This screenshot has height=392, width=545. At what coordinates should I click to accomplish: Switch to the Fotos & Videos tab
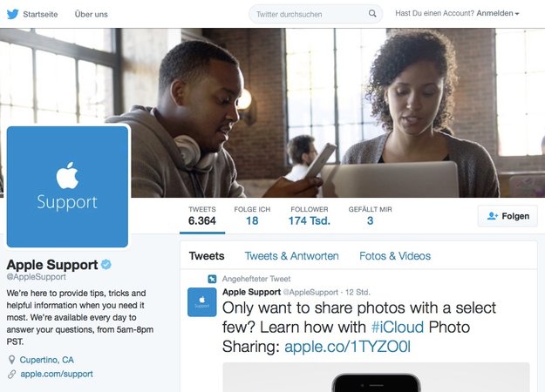coord(395,256)
